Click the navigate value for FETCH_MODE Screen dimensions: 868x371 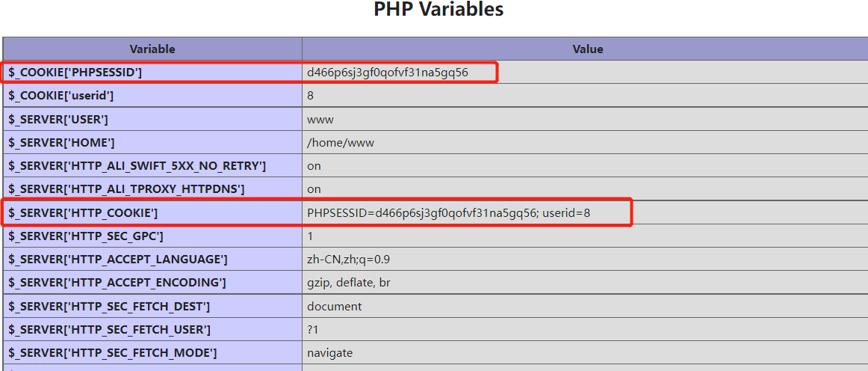(330, 353)
